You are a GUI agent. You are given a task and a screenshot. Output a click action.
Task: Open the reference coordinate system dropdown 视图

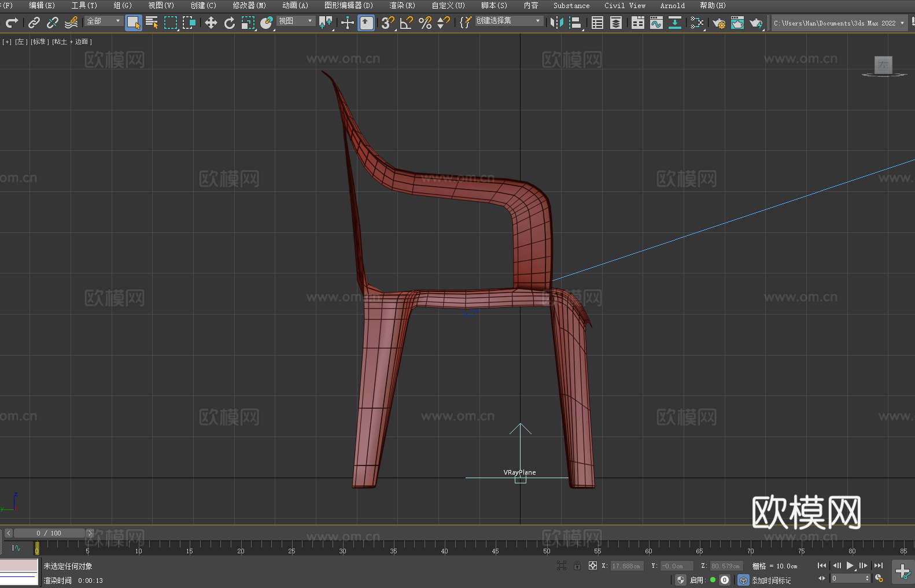click(x=296, y=21)
